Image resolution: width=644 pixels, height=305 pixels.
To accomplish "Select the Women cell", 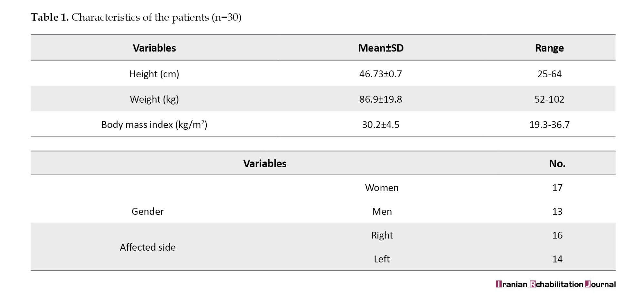I will pyautogui.click(x=382, y=188).
